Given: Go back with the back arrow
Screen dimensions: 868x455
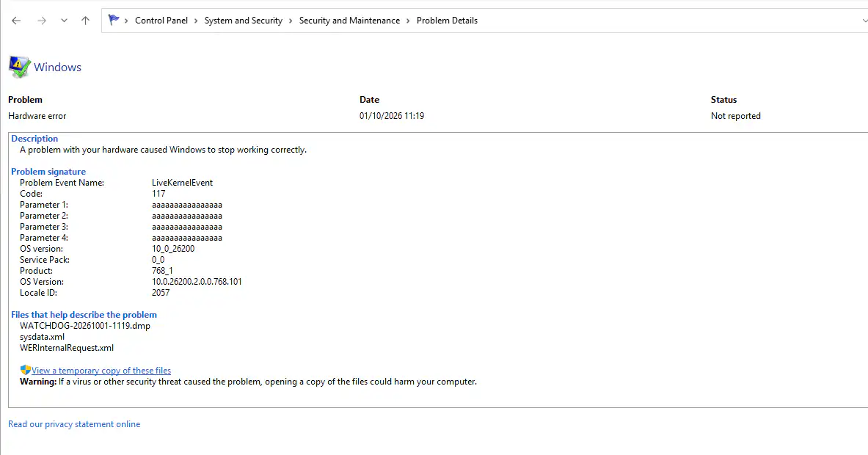Looking at the screenshot, I should 16,21.
